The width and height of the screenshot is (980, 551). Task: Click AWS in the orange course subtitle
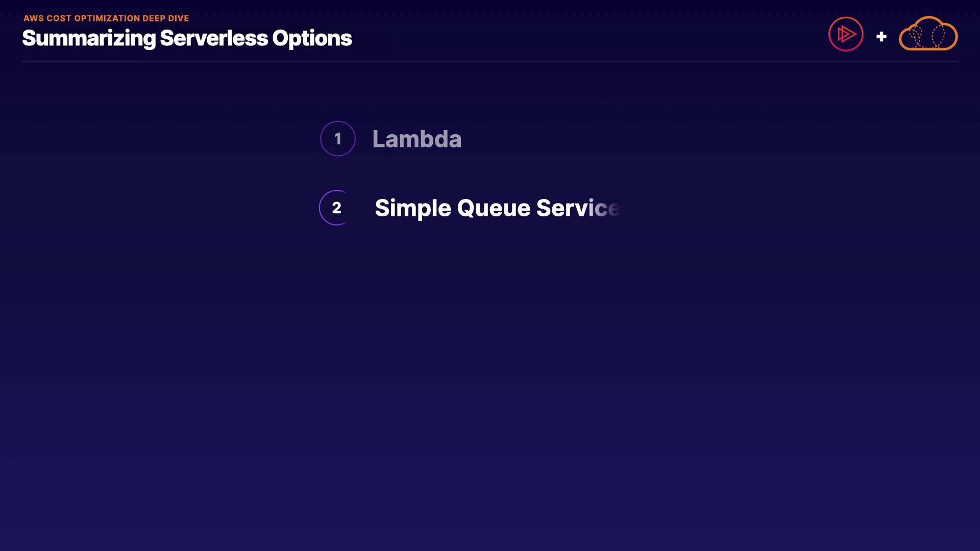(x=34, y=18)
